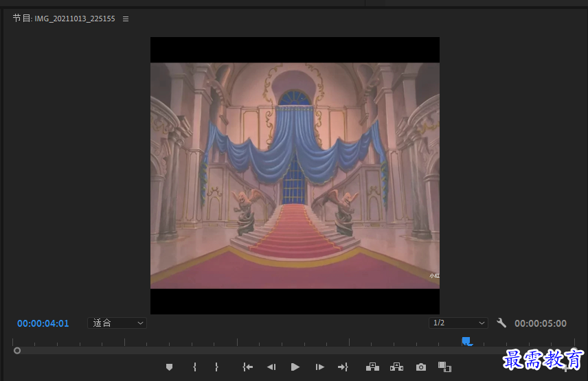The height and width of the screenshot is (381, 588).
Task: Click the Mark Out bracket icon
Action: point(216,367)
